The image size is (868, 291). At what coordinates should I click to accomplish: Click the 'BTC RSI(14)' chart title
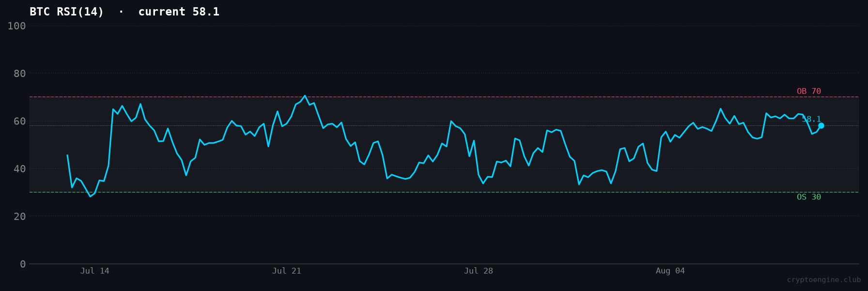(67, 12)
